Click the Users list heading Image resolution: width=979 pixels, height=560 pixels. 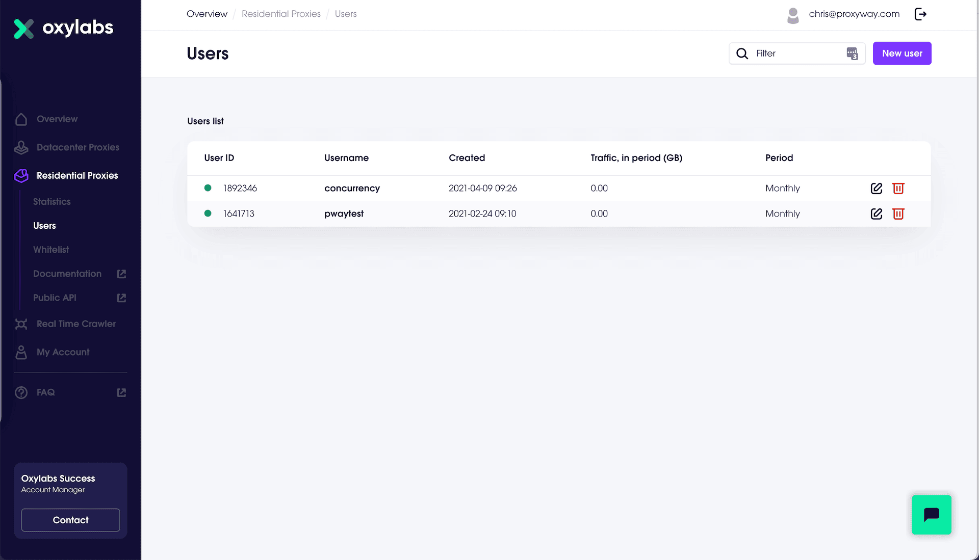pyautogui.click(x=205, y=121)
